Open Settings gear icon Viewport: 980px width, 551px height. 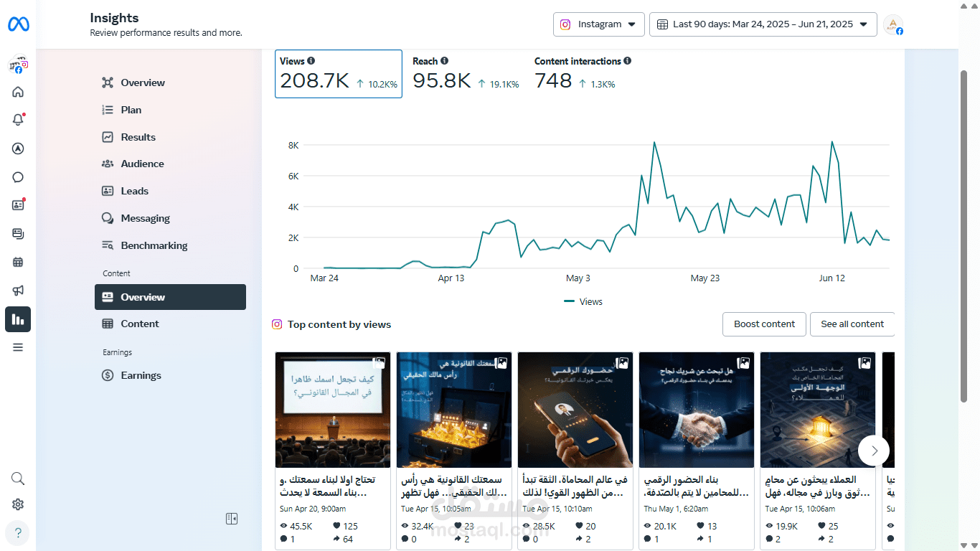click(18, 505)
